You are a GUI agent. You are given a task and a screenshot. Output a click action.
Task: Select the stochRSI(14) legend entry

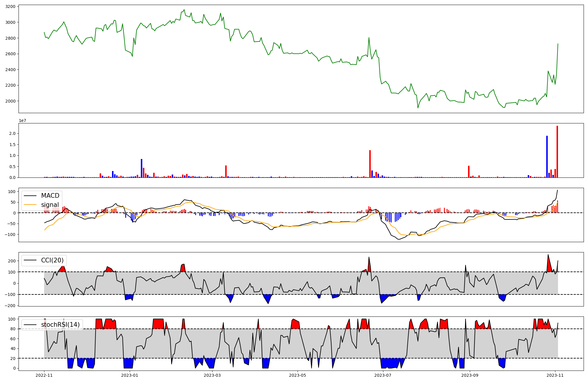click(60, 325)
